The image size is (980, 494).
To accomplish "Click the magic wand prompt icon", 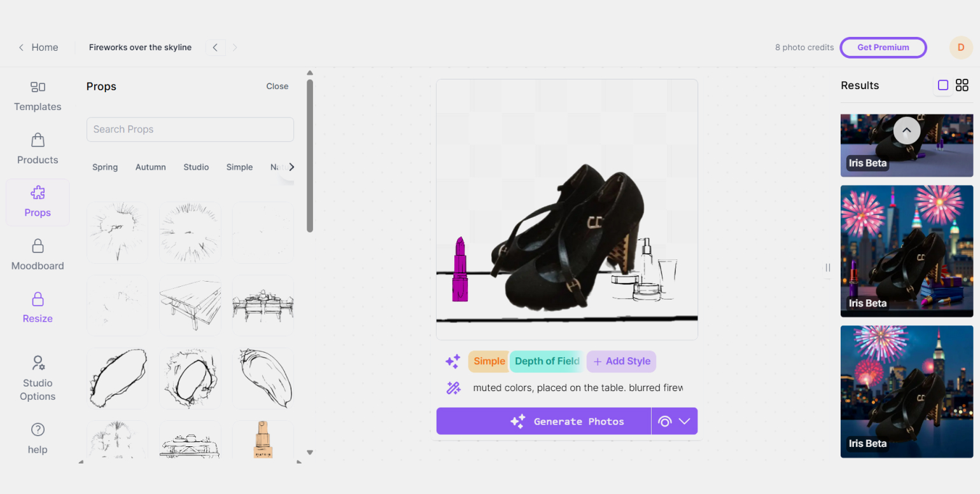I will [x=453, y=388].
